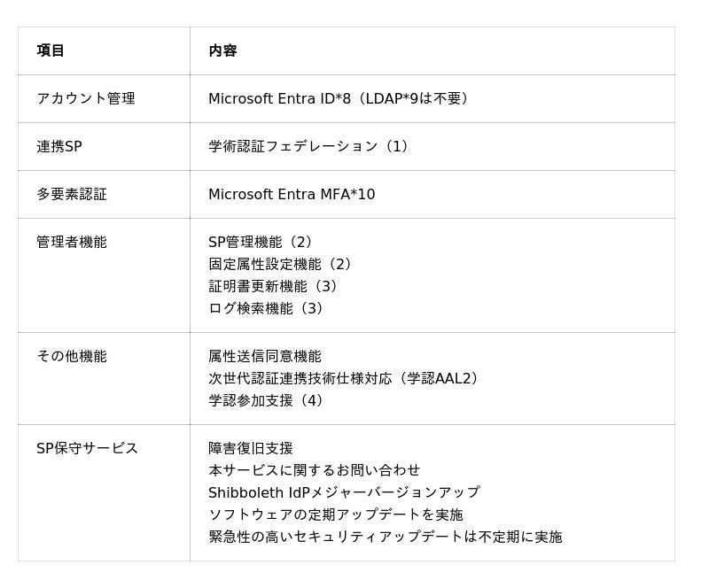This screenshot has width=709, height=588.
Task: Select the アカウント管理 row label
Action: [86, 98]
